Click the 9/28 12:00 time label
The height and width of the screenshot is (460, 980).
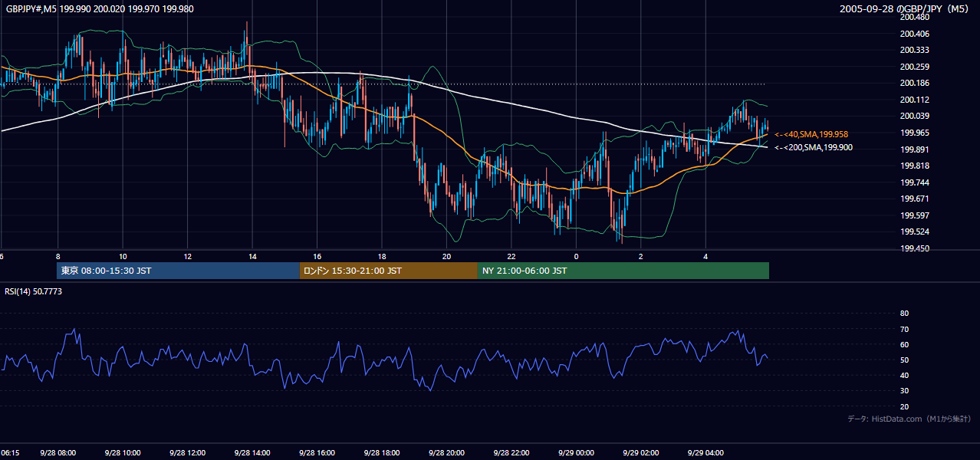tap(187, 453)
